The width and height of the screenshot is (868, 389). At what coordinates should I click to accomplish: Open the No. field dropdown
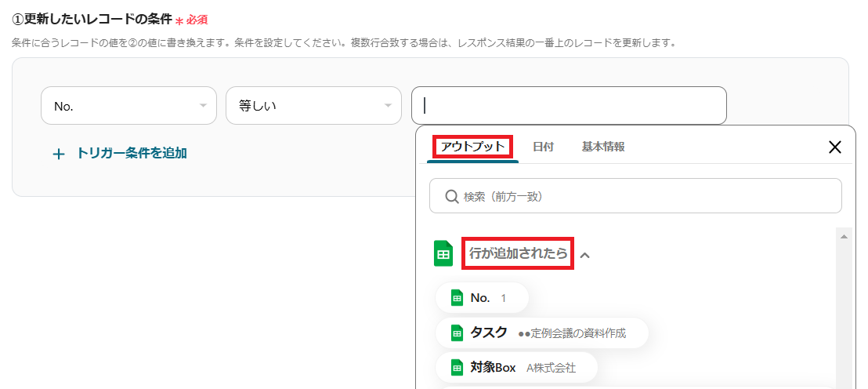[128, 105]
